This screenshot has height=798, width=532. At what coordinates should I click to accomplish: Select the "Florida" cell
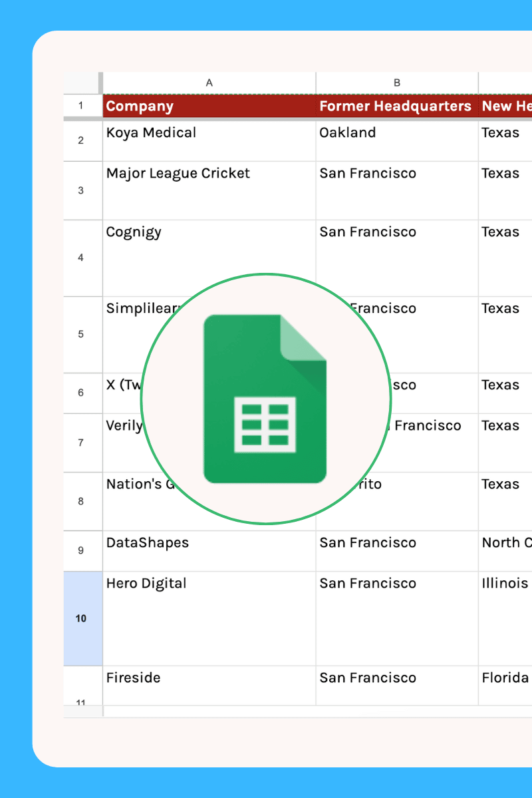505,686
